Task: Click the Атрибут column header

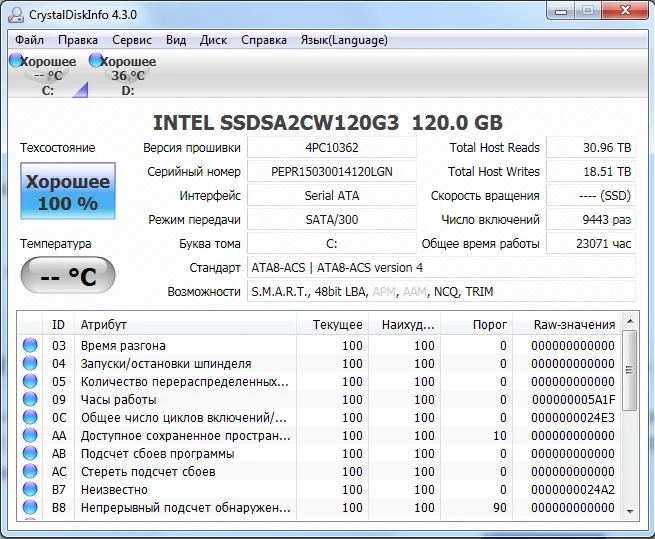Action: (188, 325)
